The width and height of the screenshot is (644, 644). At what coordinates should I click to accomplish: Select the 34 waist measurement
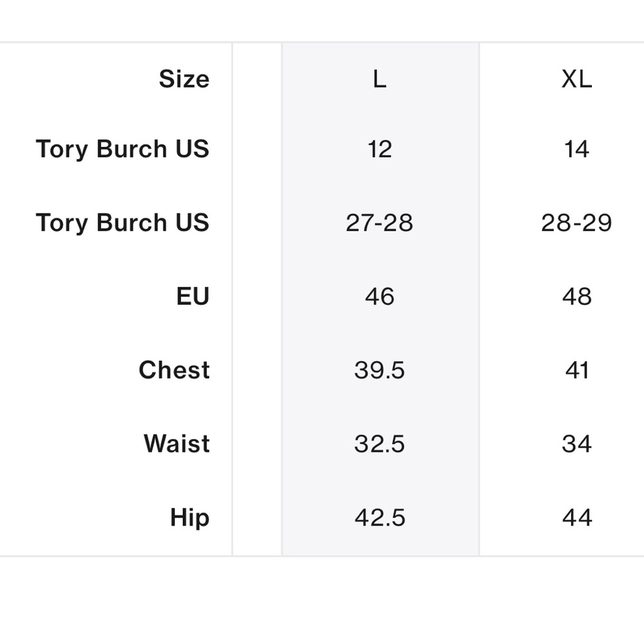coord(576,444)
